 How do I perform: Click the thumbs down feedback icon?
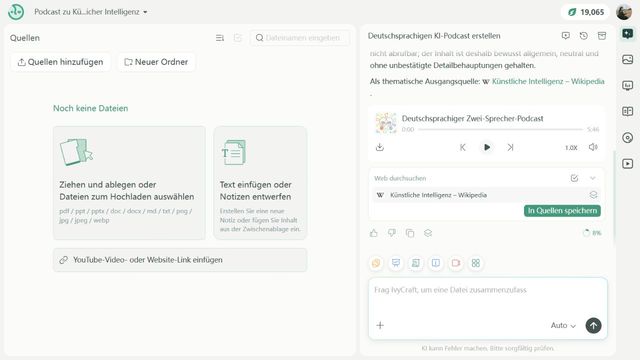click(x=391, y=233)
